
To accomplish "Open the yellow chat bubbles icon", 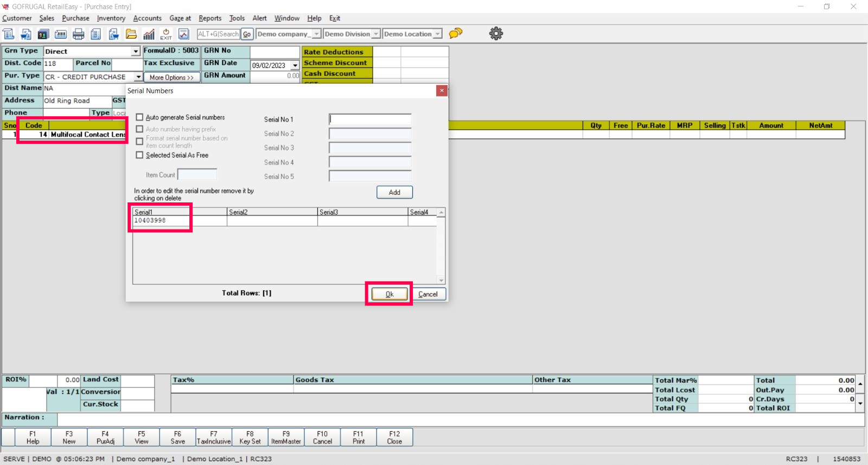I will point(456,34).
